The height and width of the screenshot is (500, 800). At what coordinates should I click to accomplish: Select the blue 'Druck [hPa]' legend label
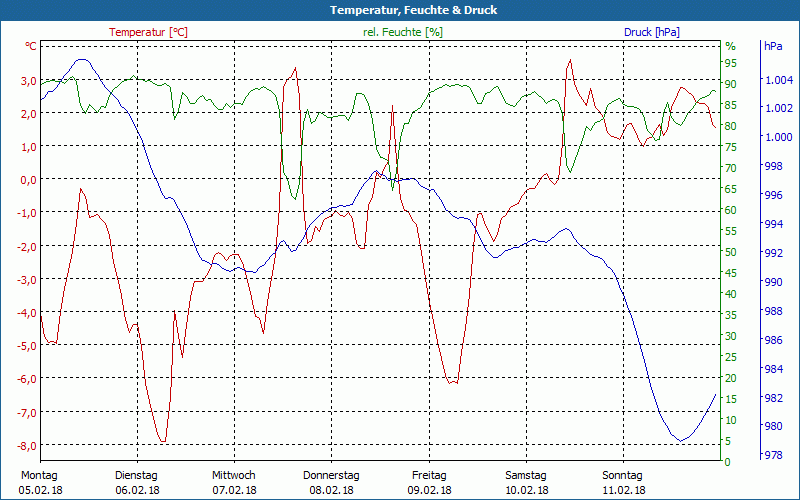tap(652, 32)
